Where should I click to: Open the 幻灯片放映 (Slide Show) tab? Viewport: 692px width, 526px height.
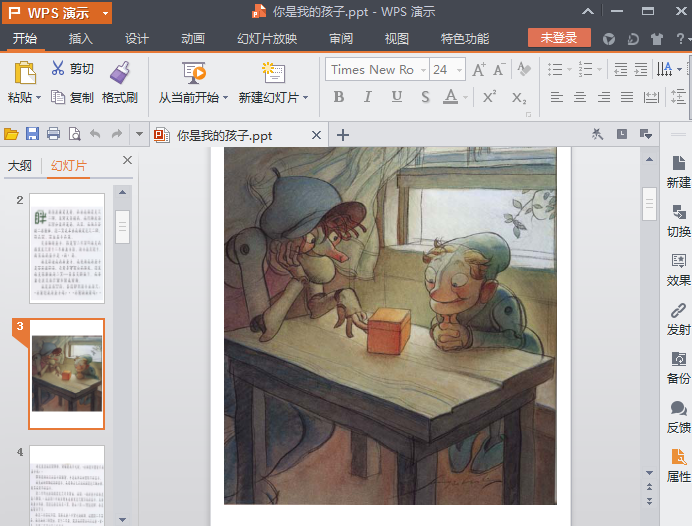click(x=267, y=39)
